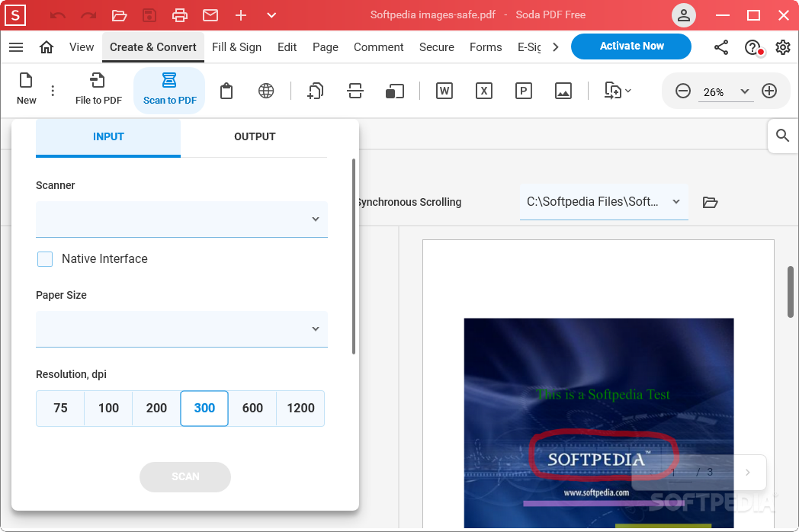The height and width of the screenshot is (532, 799).
Task: Create a New blank document
Action: 26,89
